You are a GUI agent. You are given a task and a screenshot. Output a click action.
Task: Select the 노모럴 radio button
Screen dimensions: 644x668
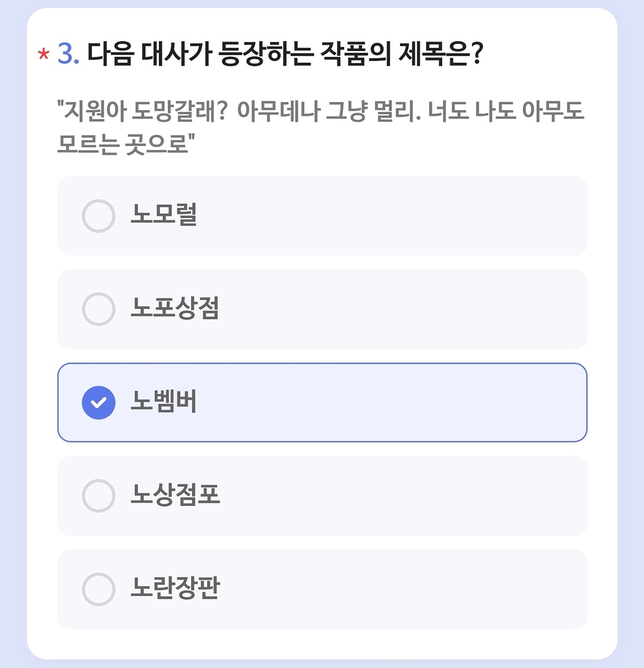click(x=99, y=216)
